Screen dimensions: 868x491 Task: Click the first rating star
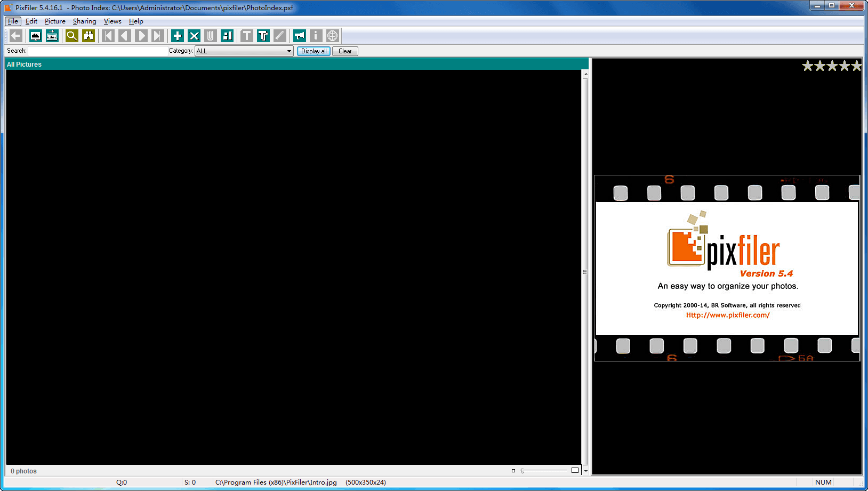click(808, 66)
